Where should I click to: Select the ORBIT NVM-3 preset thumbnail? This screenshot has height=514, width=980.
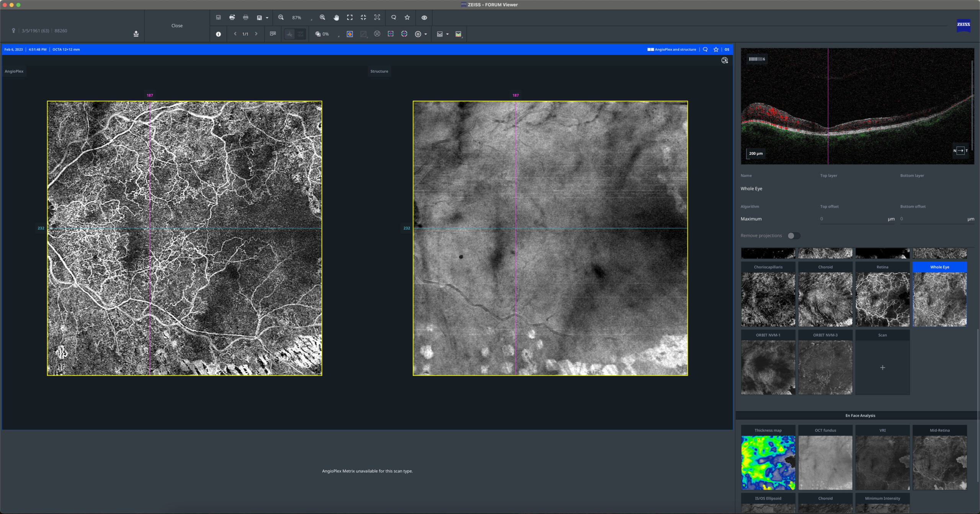(825, 362)
